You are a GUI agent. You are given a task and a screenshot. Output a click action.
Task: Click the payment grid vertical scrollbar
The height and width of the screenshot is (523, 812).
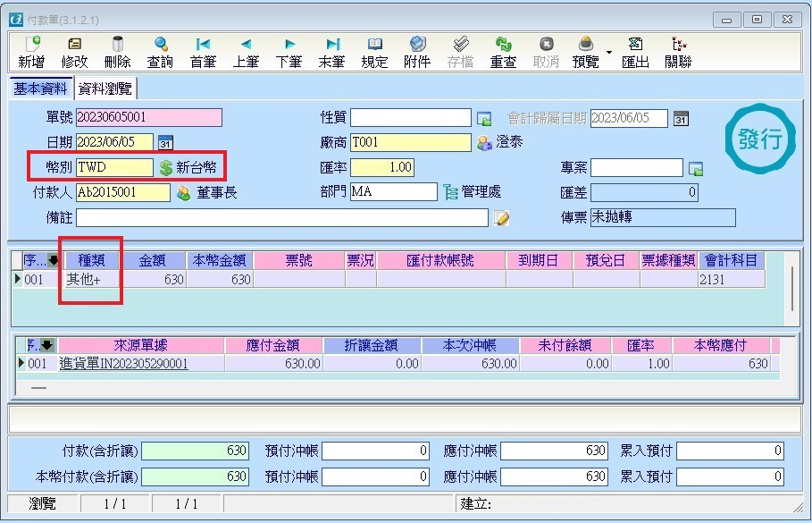792,289
